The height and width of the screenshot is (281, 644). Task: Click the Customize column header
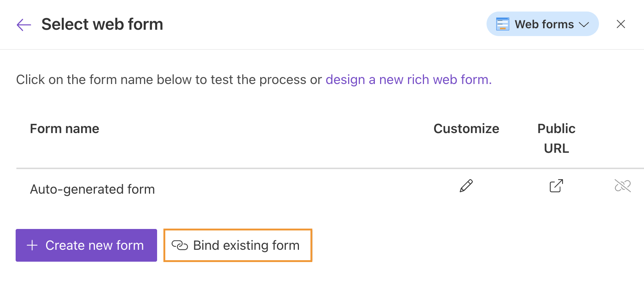(466, 129)
